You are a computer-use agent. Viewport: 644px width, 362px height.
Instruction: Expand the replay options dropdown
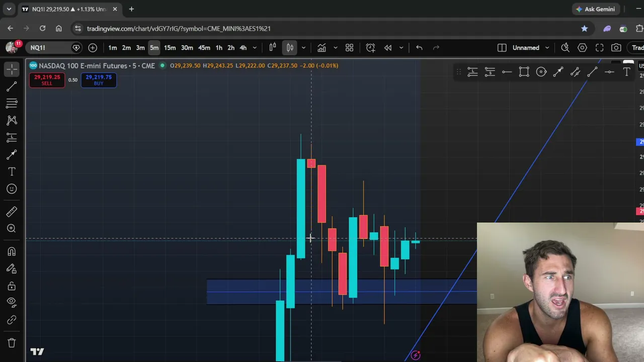coord(401,48)
